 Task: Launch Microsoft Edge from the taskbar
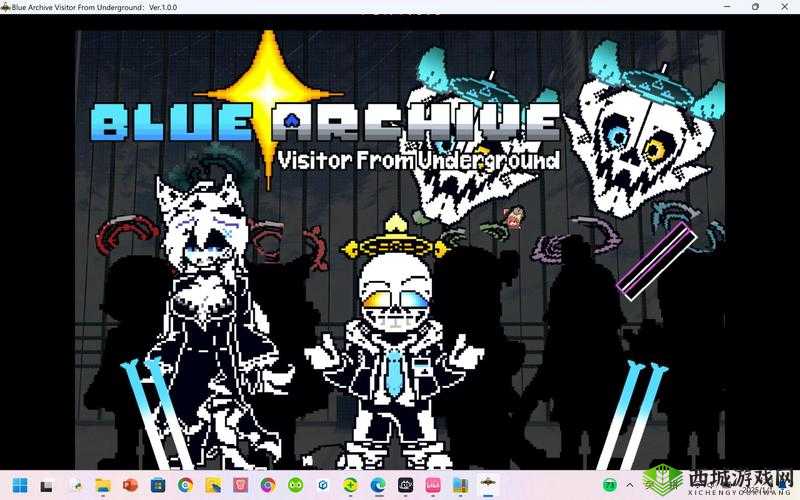(x=378, y=485)
